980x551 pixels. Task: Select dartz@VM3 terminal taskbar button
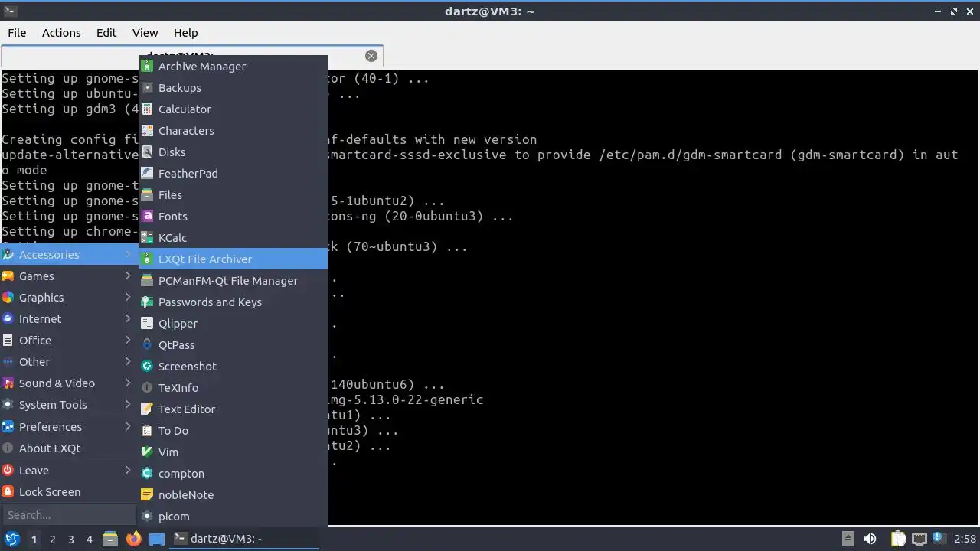click(243, 539)
